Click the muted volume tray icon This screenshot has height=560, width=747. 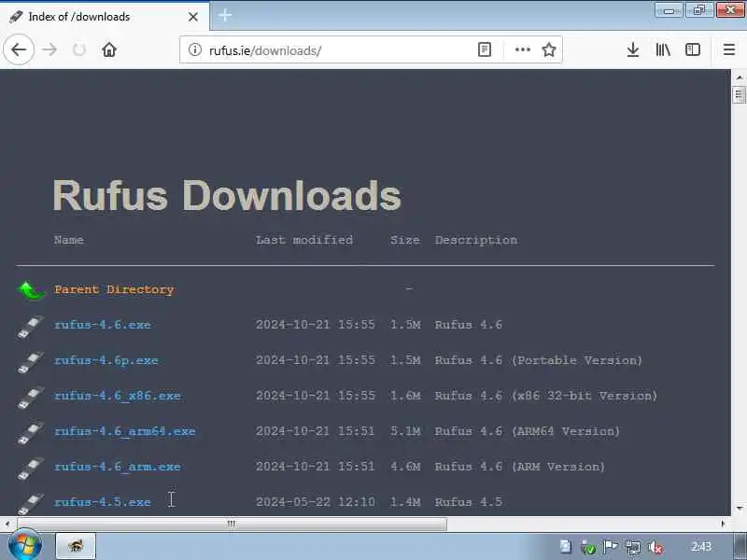655,547
